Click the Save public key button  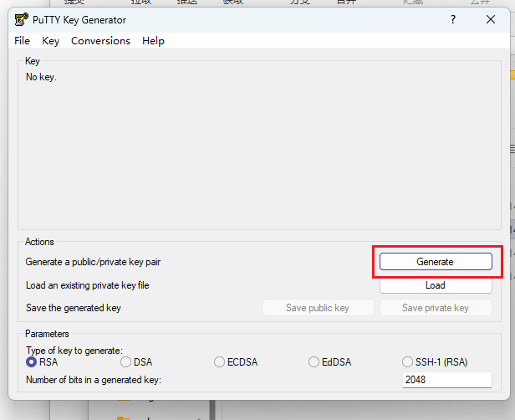(318, 308)
